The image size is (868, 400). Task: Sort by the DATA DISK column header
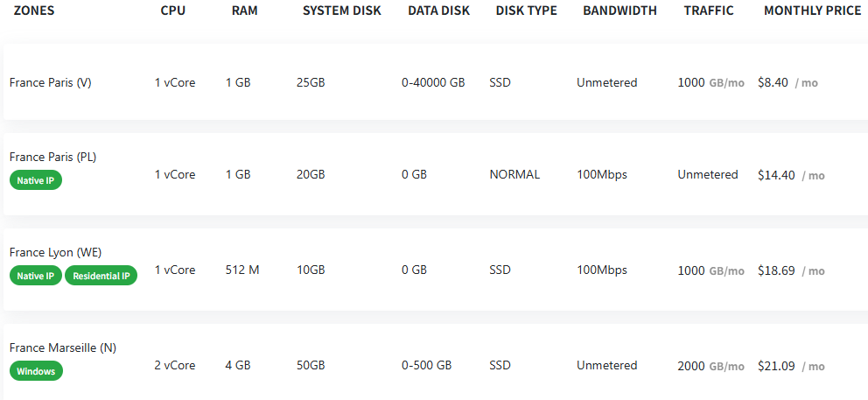pyautogui.click(x=439, y=11)
